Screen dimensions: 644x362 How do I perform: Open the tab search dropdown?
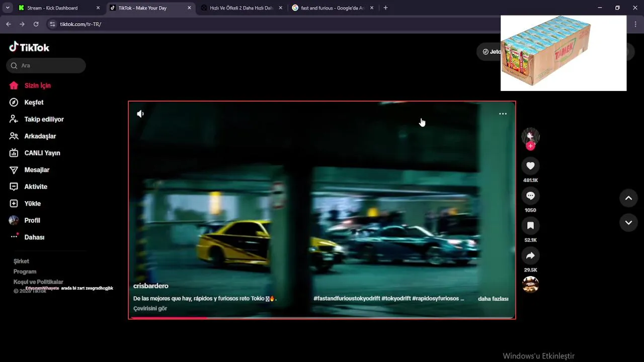coord(8,8)
